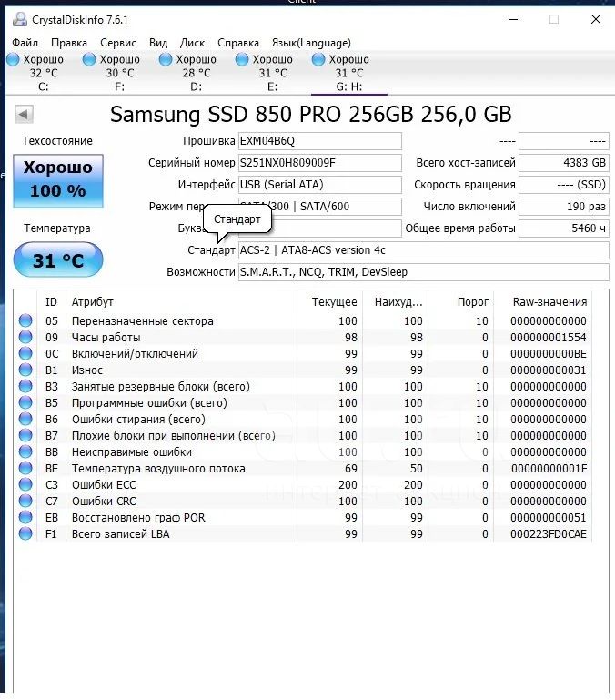This screenshot has height=700, width=615.
Task: Click the Интерфейс field USB (Serial ATA)
Action: click(x=320, y=185)
